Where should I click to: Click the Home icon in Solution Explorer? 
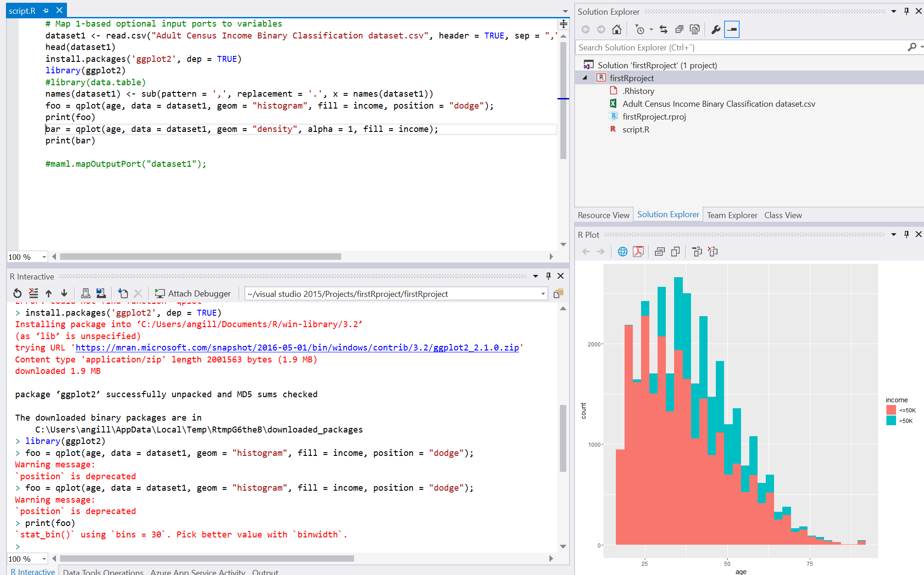coord(617,30)
